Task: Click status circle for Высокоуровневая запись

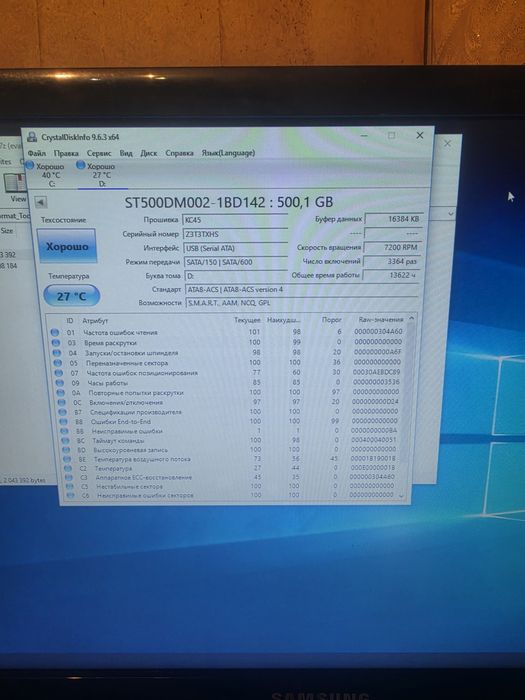Action: 66,450
